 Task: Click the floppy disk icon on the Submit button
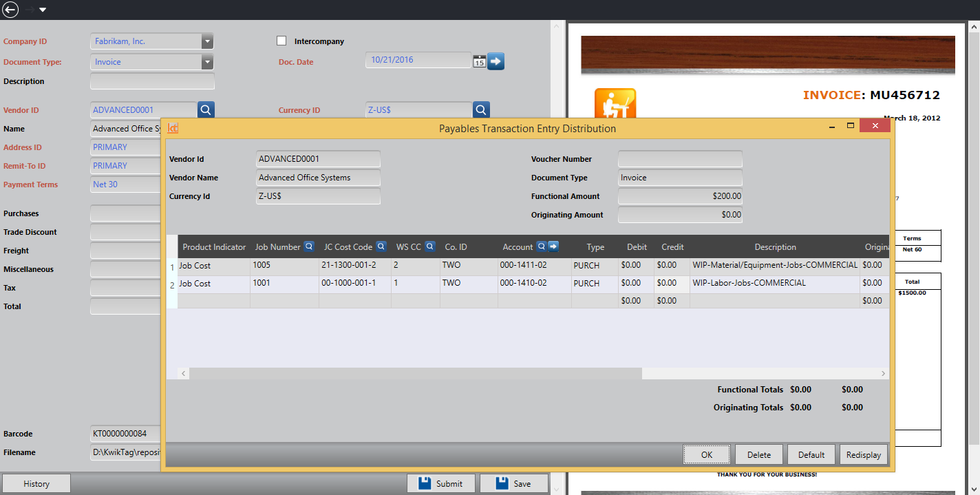[425, 483]
